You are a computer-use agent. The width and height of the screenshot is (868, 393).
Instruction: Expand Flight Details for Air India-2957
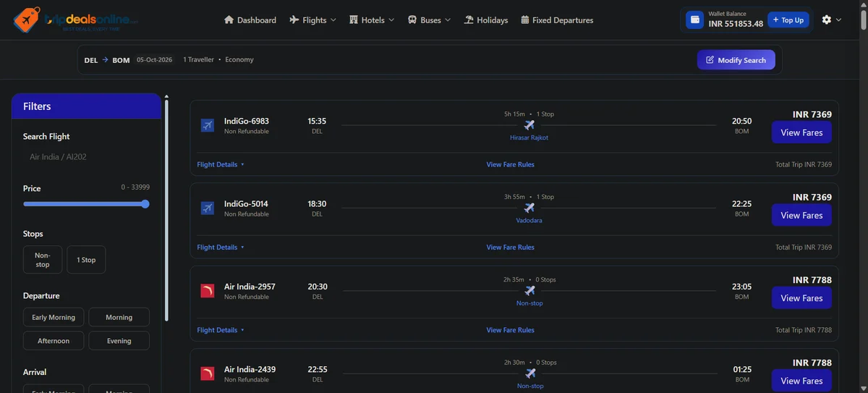point(221,330)
